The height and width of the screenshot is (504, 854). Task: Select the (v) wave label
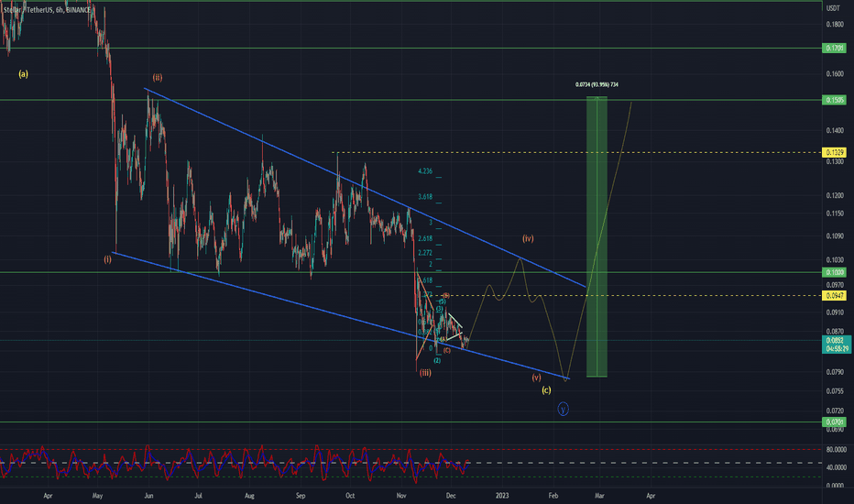pos(536,377)
